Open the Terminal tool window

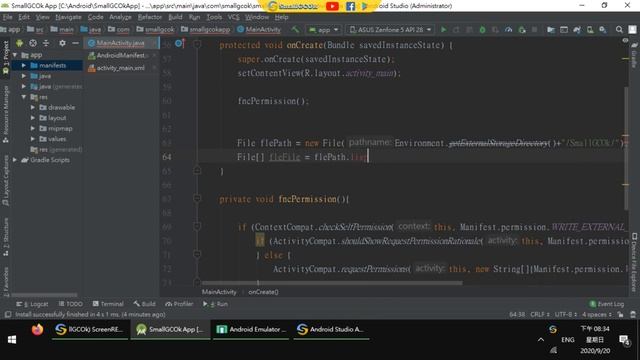coord(108,304)
